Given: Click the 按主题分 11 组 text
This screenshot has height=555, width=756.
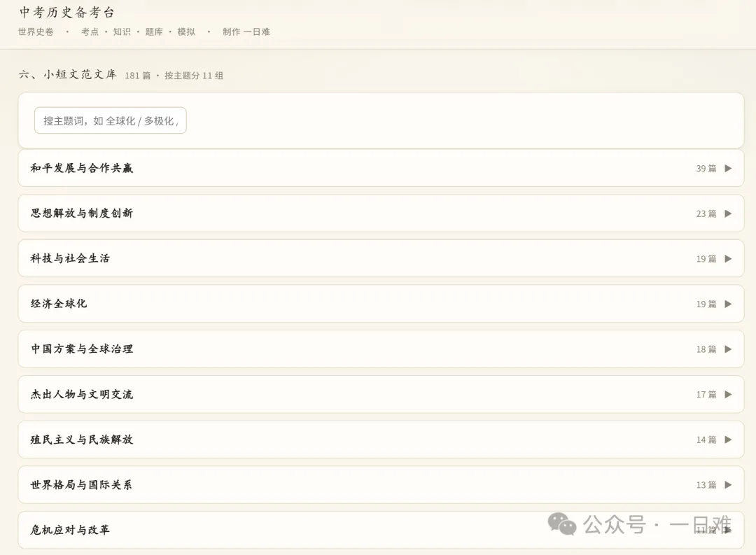Looking at the screenshot, I should 194,76.
